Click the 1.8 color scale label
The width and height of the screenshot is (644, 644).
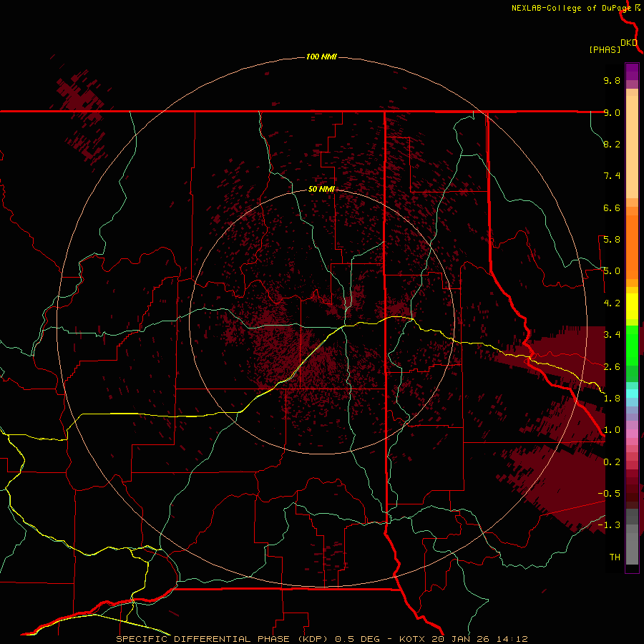click(x=612, y=399)
